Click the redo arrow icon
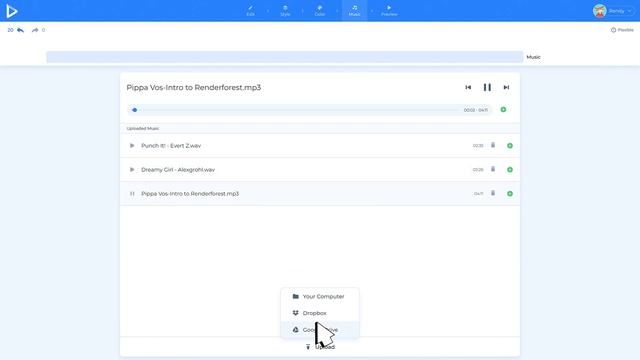This screenshot has width=640, height=360. coord(35,30)
